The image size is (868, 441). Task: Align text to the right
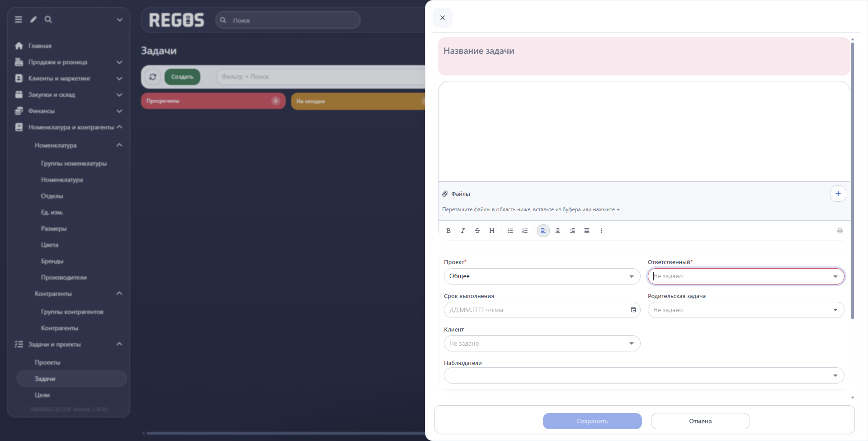pos(572,231)
